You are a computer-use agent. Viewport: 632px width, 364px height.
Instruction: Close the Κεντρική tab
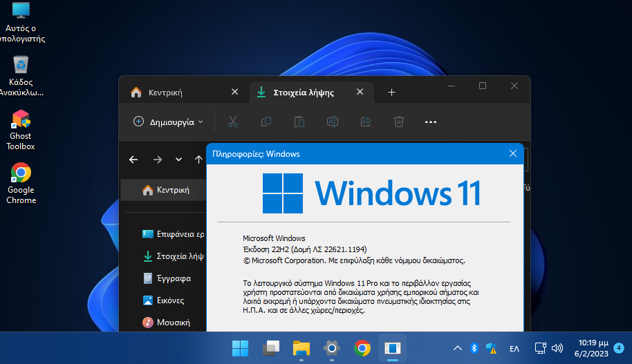pos(234,92)
